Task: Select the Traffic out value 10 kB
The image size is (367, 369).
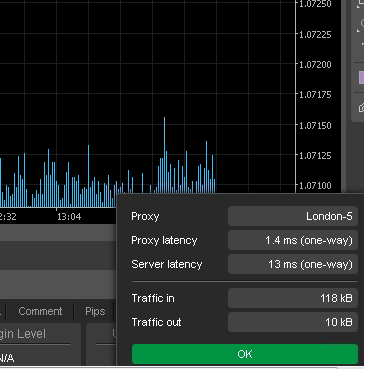Action: pos(293,322)
